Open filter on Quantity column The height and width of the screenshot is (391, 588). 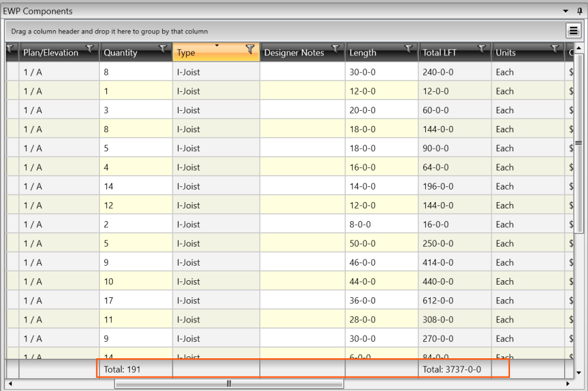click(163, 48)
